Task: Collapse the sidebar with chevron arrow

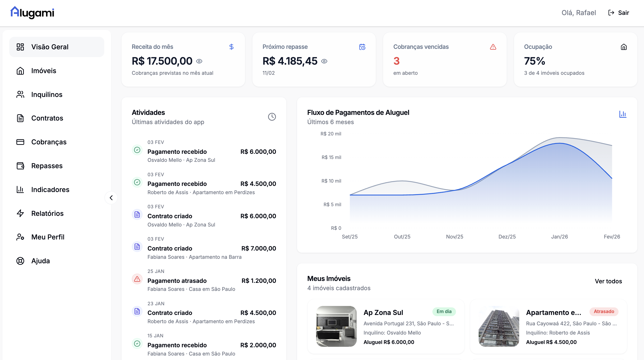Action: pyautogui.click(x=111, y=198)
